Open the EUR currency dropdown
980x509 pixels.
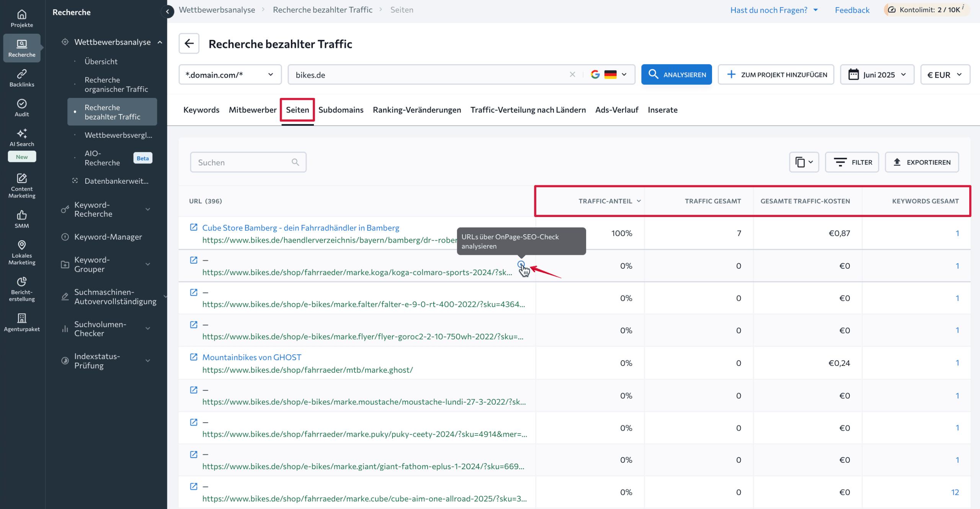[945, 75]
